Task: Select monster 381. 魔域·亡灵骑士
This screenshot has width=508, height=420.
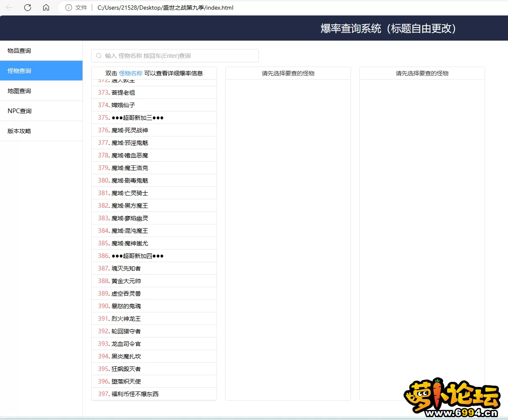Action: [x=154, y=193]
